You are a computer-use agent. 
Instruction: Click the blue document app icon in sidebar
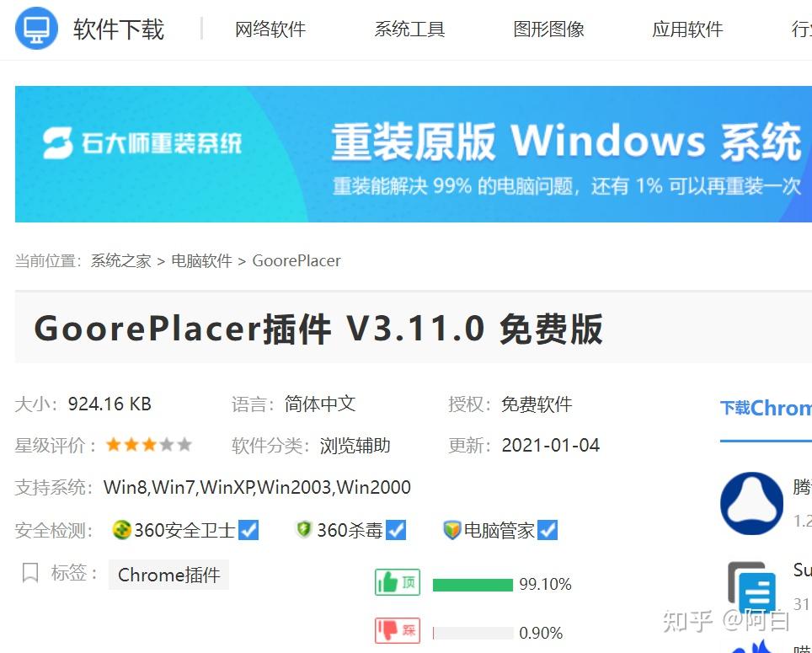click(x=752, y=587)
